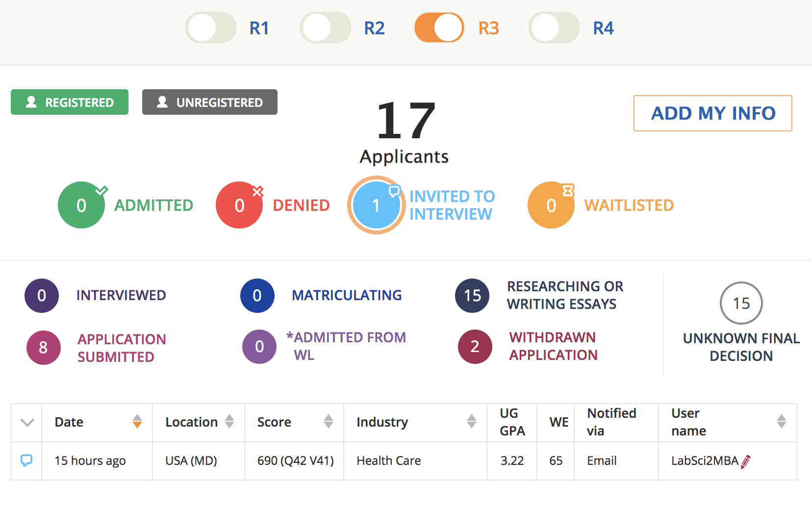
Task: Click the green Admitted count circle
Action: click(x=81, y=205)
